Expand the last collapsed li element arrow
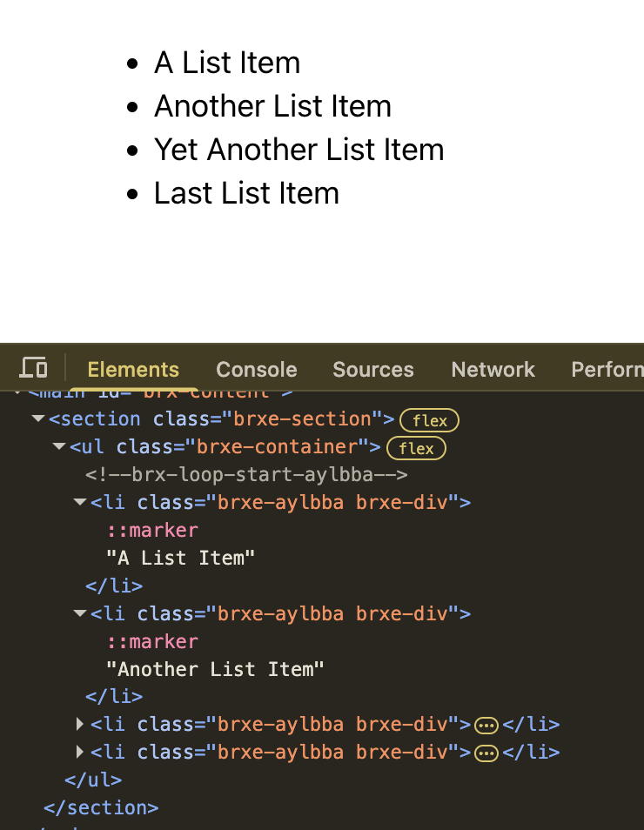The height and width of the screenshot is (830, 644). (x=80, y=753)
